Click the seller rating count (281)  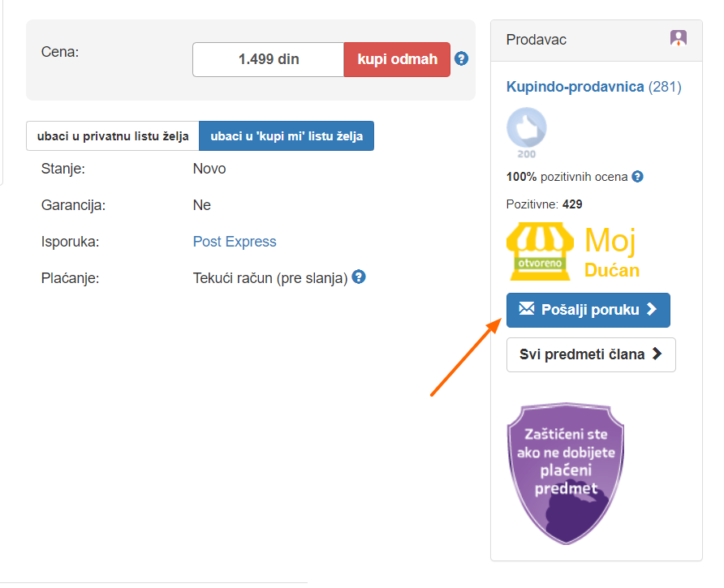click(x=665, y=87)
